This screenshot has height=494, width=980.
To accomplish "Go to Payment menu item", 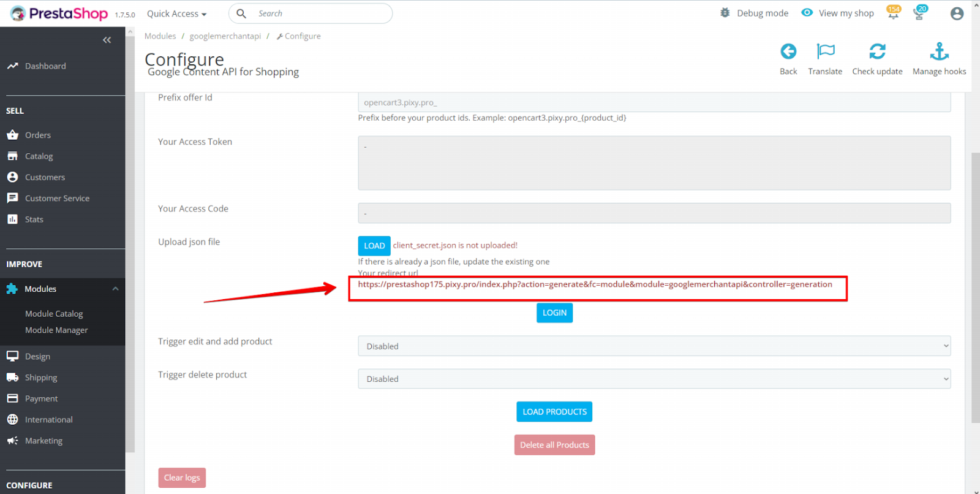I will [42, 398].
